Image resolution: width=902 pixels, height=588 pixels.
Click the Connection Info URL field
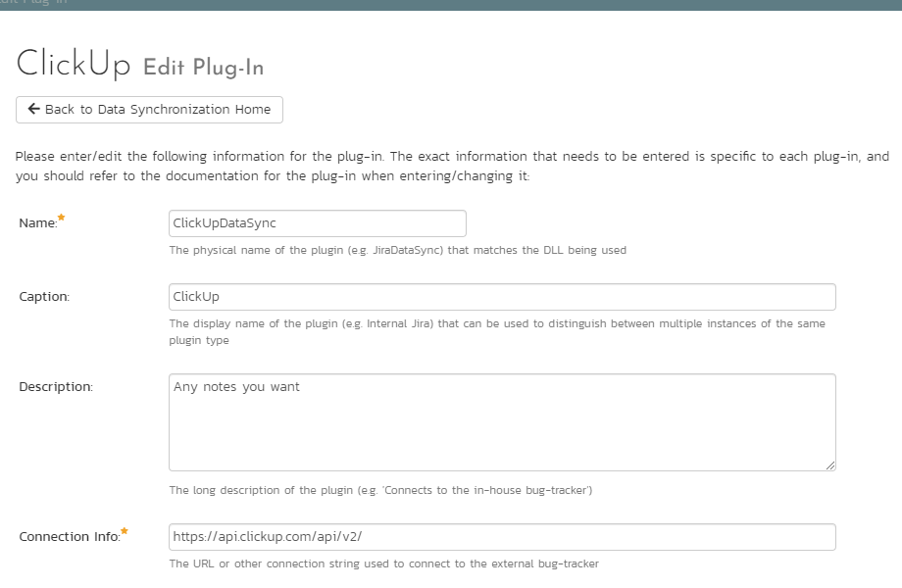502,537
